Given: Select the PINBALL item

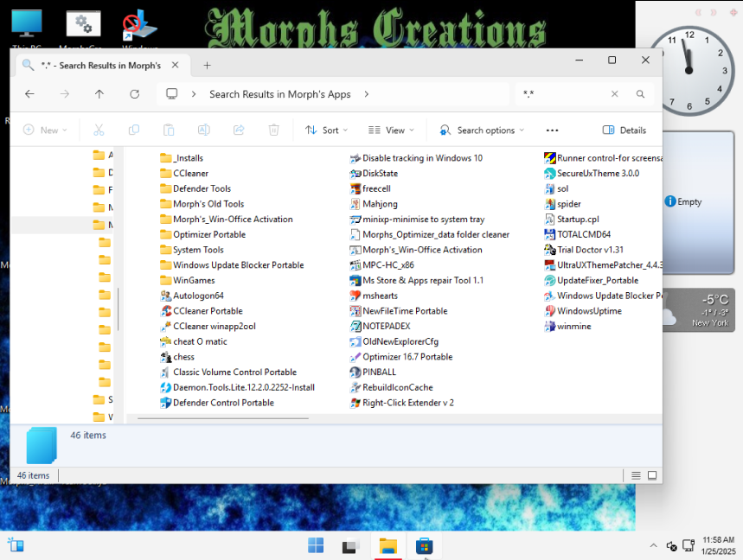Looking at the screenshot, I should click(x=373, y=372).
